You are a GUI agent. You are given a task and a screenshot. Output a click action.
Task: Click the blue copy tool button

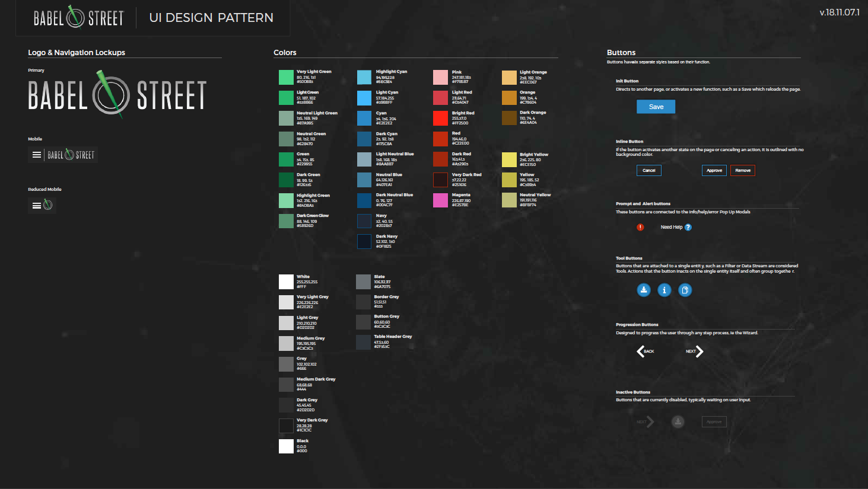pos(685,290)
